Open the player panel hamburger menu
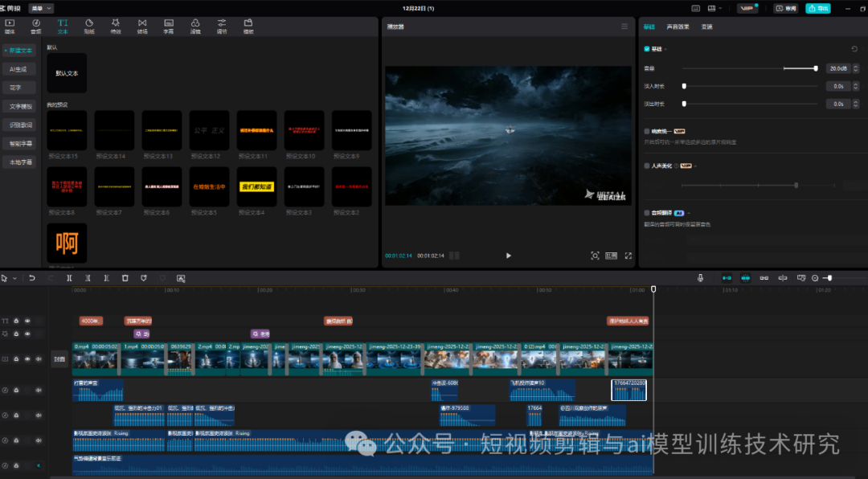 point(624,27)
